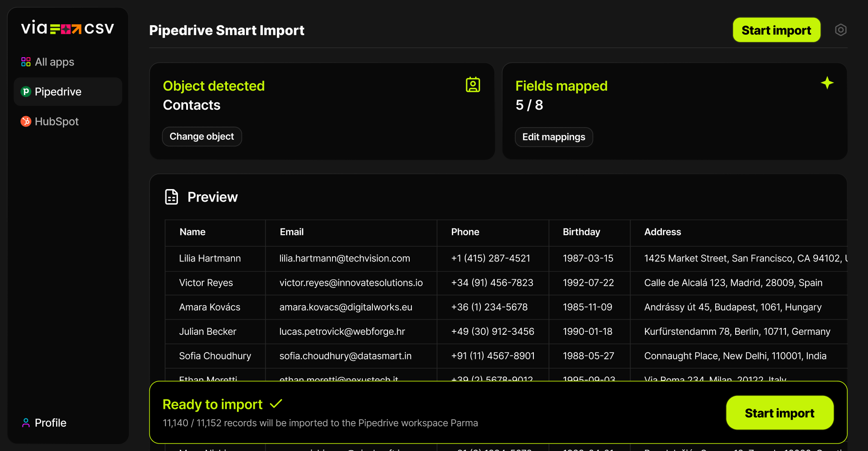The image size is (868, 451).
Task: Click phone +1 (415) 287-4521
Action: (x=493, y=258)
